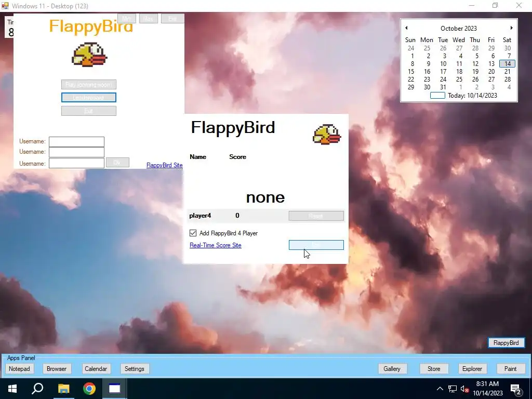
Task: Go to next month in calendar
Action: coord(512,28)
